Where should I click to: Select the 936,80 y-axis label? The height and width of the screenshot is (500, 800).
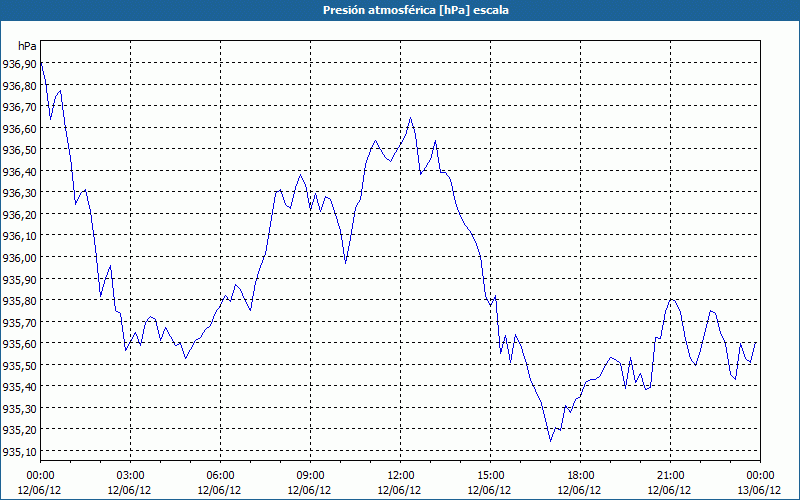19,85
